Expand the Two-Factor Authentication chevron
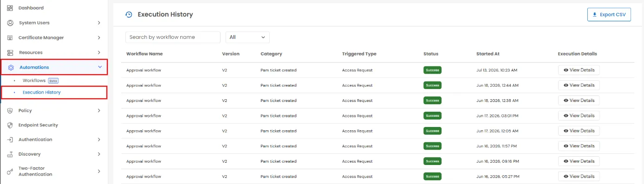This screenshot has height=184, width=644. pos(99,171)
